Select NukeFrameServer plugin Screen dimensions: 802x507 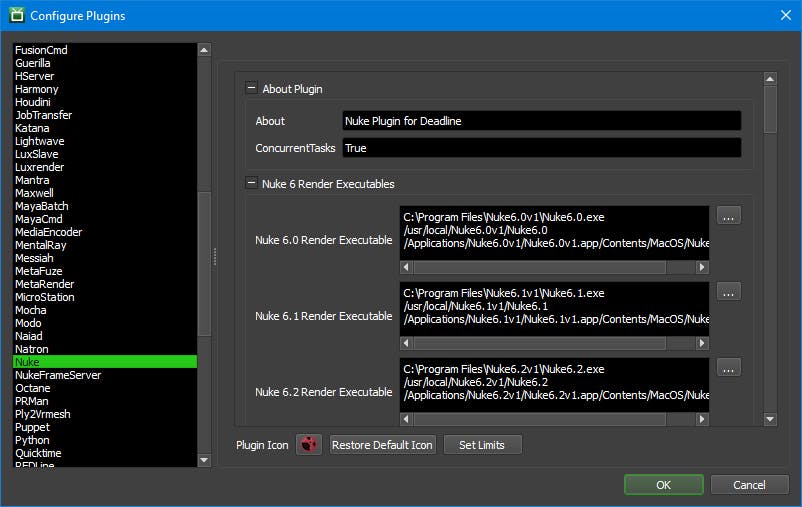[105, 375]
